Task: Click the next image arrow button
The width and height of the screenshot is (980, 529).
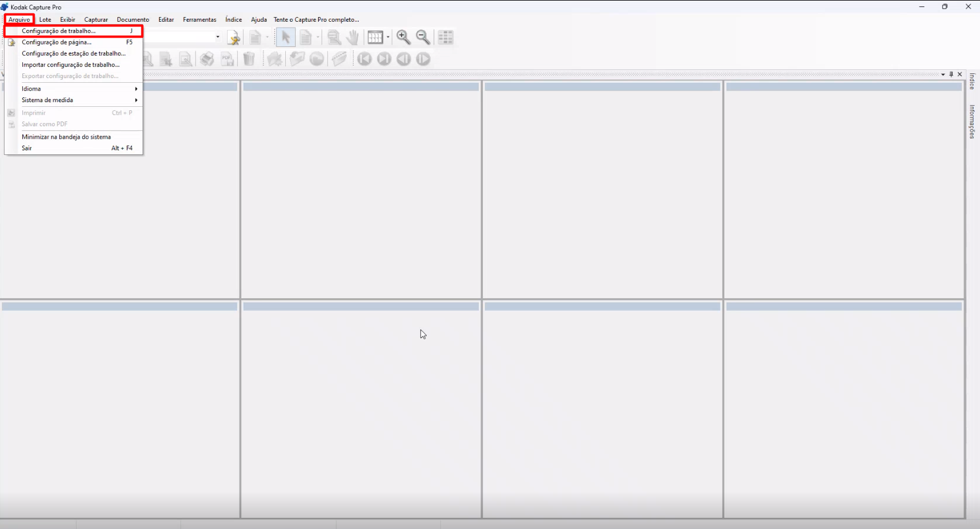Action: [x=423, y=59]
